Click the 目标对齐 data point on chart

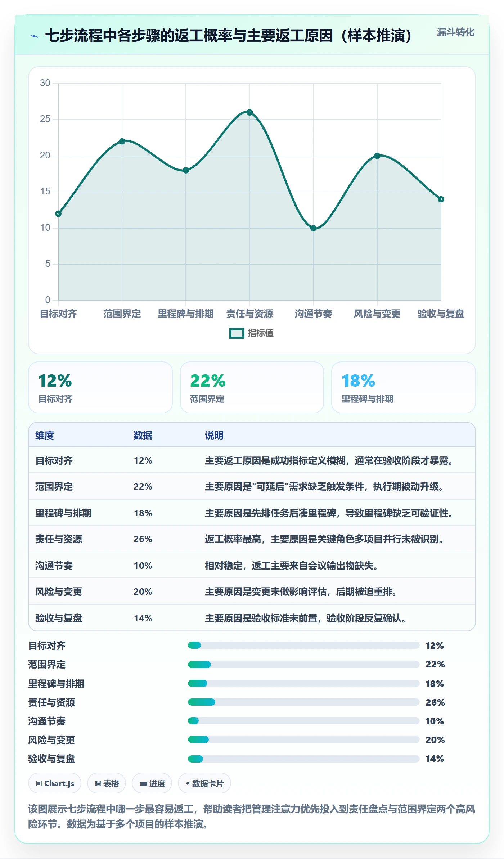click(58, 214)
